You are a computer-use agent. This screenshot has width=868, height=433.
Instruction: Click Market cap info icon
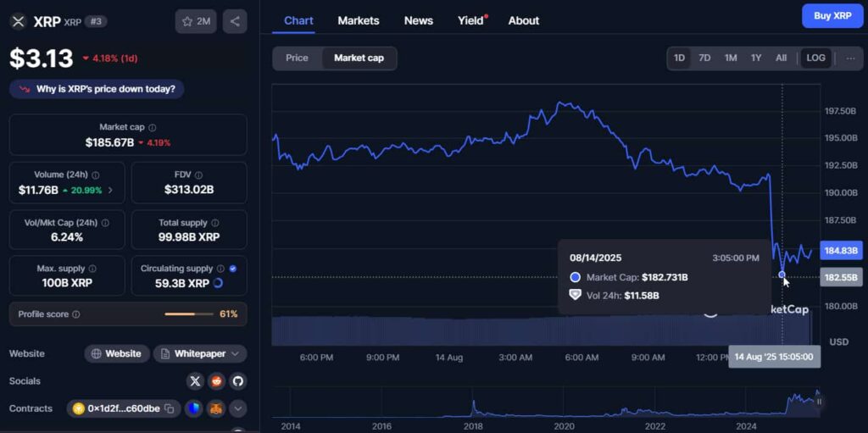(x=153, y=127)
